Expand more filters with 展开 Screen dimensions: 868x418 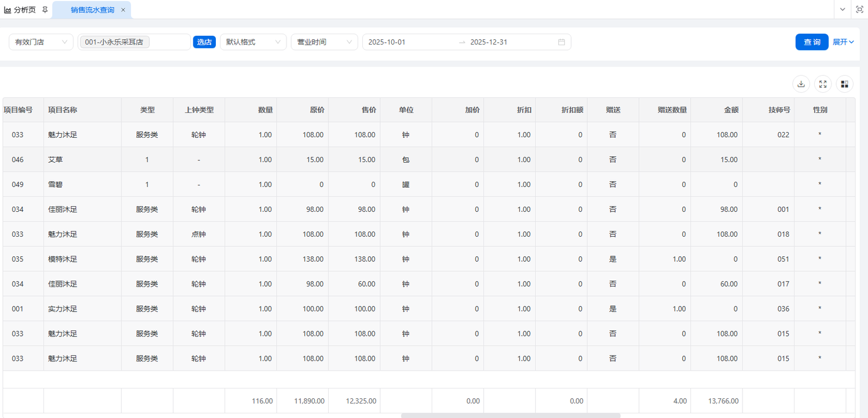[843, 42]
